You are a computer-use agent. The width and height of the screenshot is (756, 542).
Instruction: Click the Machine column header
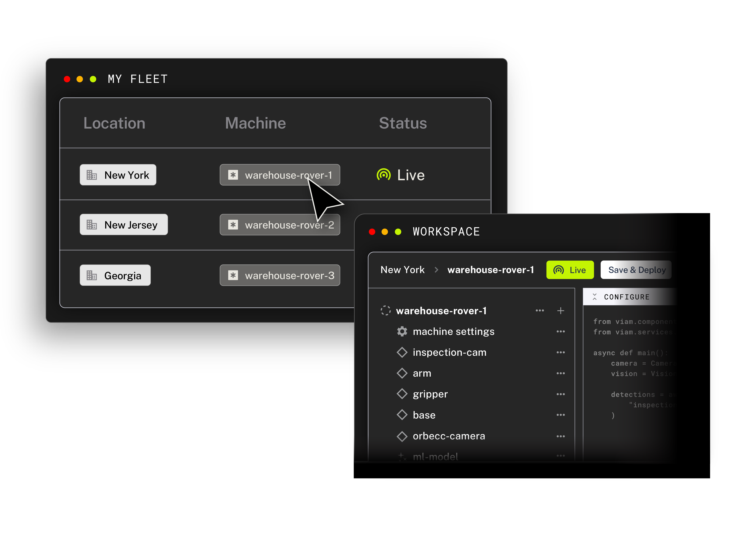[255, 123]
